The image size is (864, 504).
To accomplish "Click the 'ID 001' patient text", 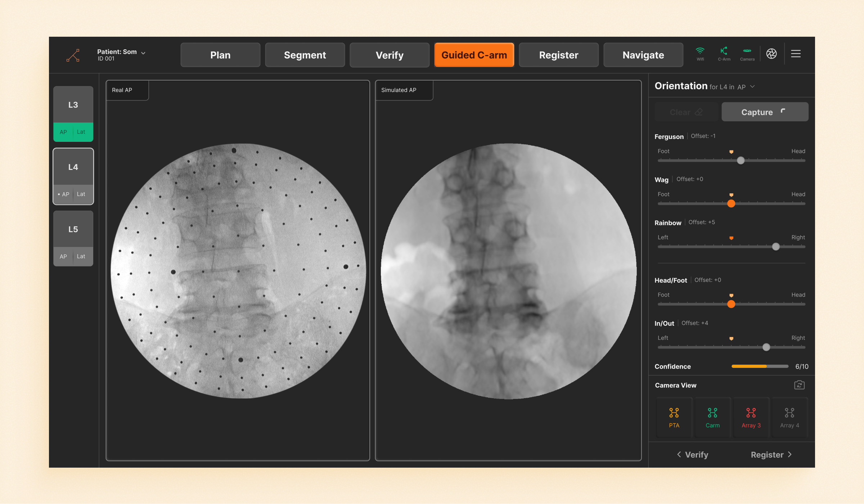I will (106, 59).
